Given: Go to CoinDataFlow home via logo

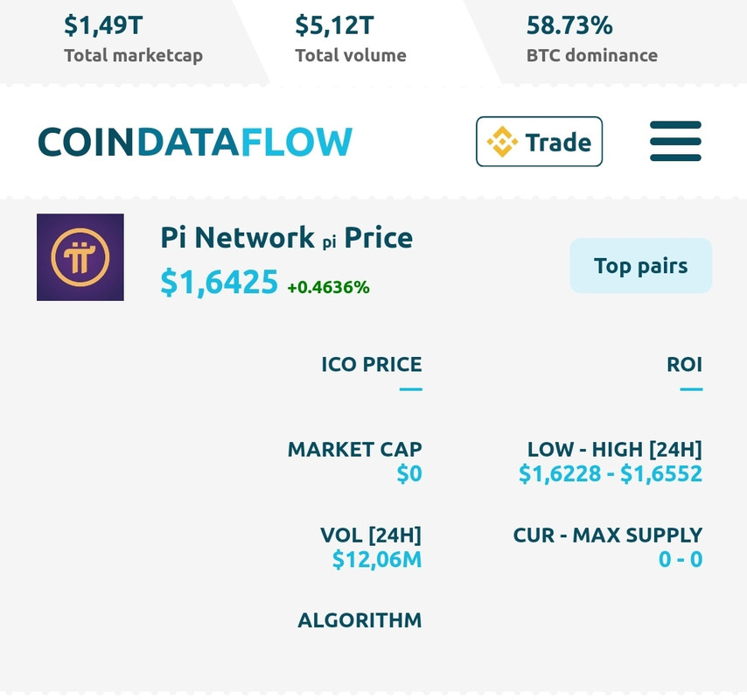Looking at the screenshot, I should (194, 142).
